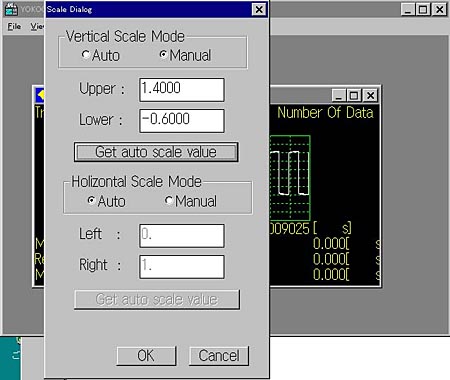Click the green waveform graph display
Image resolution: width=450 pixels, height=380 pixels.
[290, 178]
